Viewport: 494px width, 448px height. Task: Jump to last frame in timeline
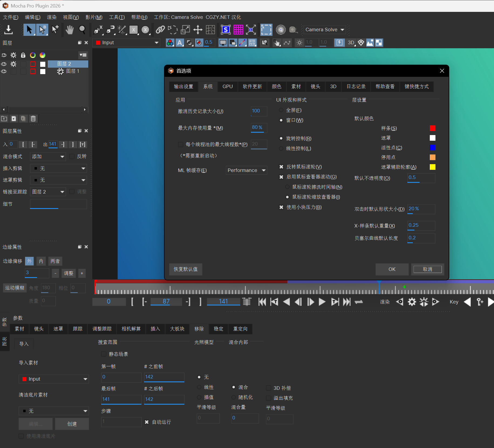(x=347, y=302)
